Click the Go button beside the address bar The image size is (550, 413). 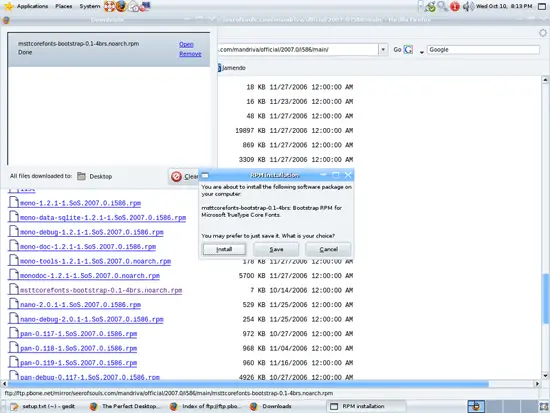click(397, 49)
